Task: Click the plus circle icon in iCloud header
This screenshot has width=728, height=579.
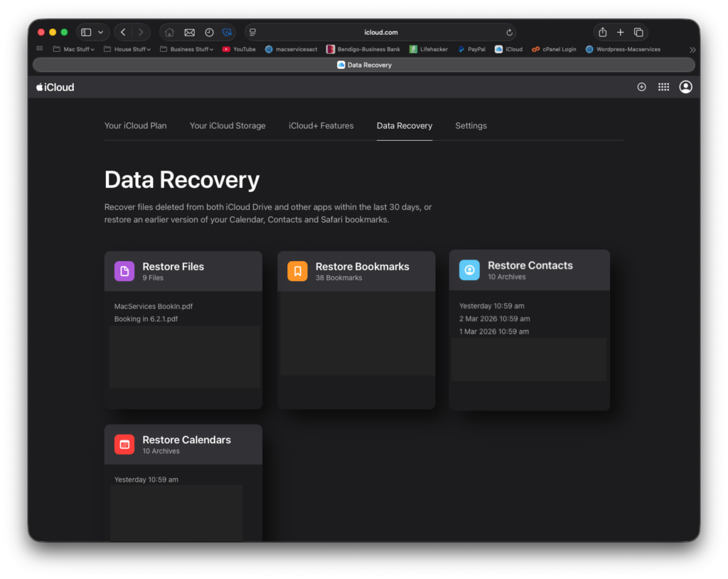Action: pos(641,87)
